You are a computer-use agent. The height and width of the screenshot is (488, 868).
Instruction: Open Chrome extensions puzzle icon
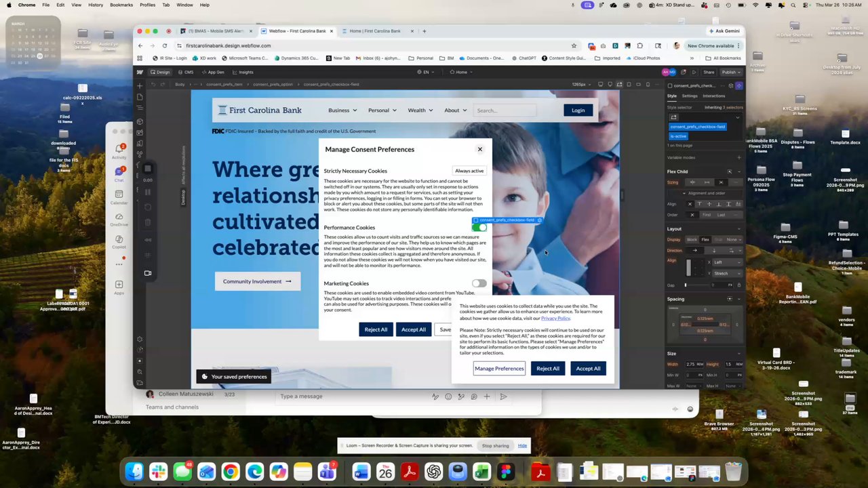point(639,45)
